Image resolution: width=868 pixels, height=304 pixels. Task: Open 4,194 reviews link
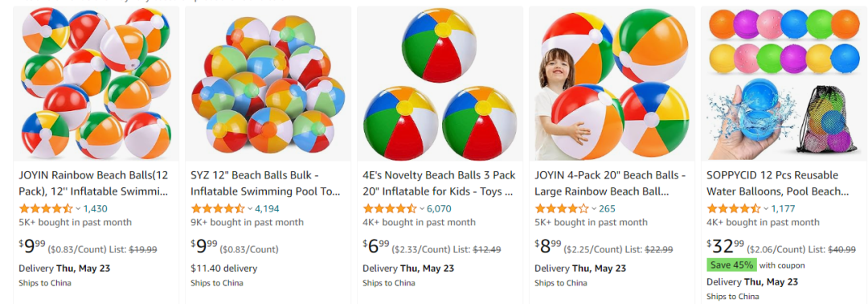(268, 209)
